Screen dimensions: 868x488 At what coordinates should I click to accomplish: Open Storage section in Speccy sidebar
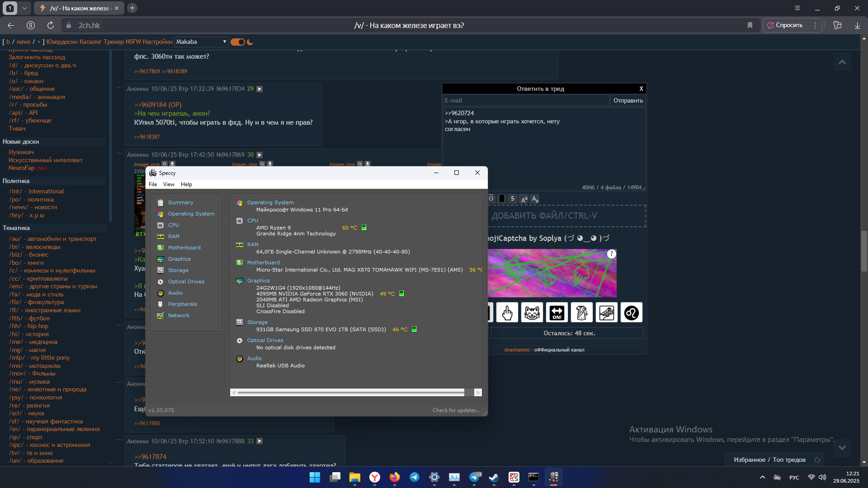(178, 270)
